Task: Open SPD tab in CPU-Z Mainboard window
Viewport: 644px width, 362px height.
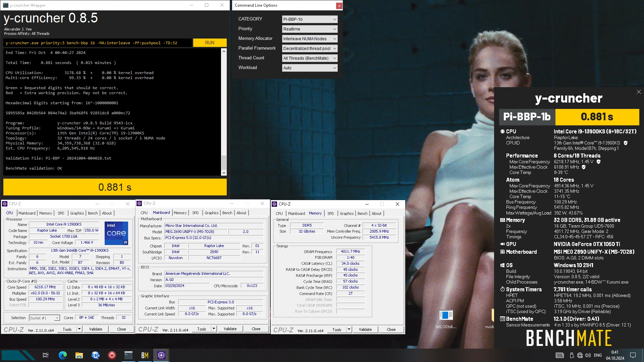Action: click(x=196, y=213)
